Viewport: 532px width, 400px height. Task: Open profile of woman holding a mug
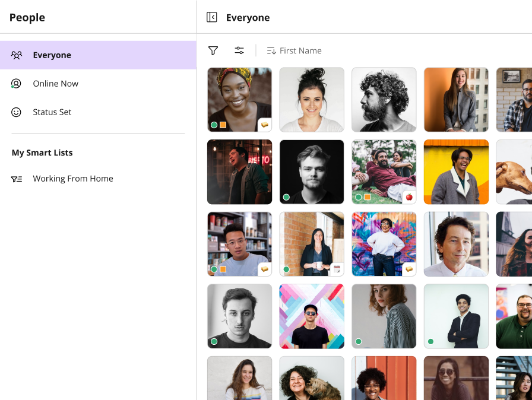[x=312, y=244]
